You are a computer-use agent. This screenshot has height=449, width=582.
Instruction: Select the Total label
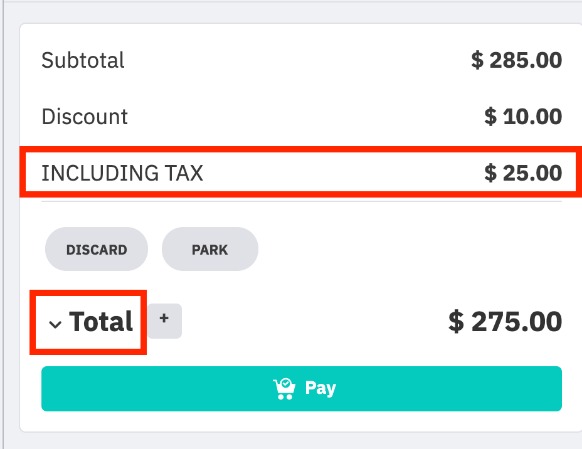(101, 321)
